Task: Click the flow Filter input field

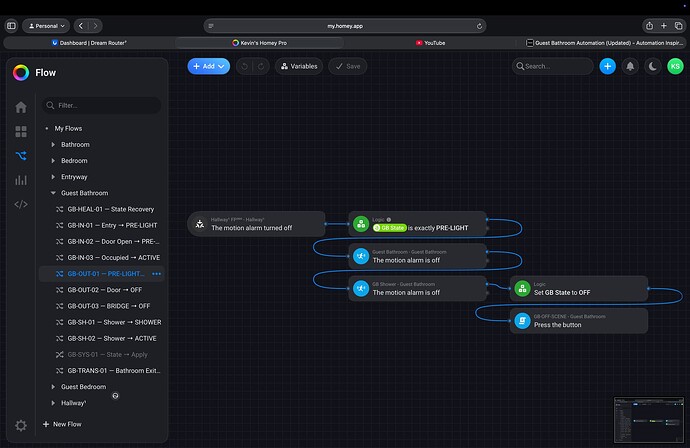Action: [x=102, y=105]
